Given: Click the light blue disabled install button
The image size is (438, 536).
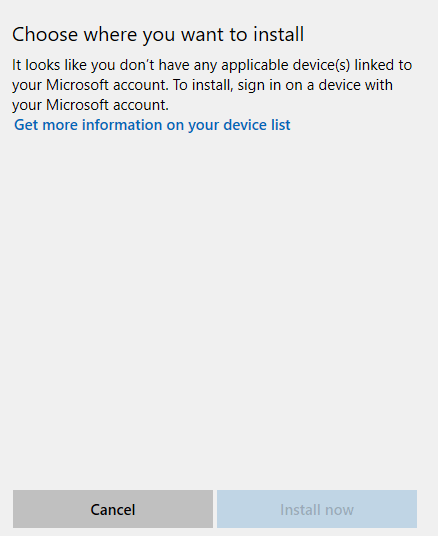Looking at the screenshot, I should 317,509.
